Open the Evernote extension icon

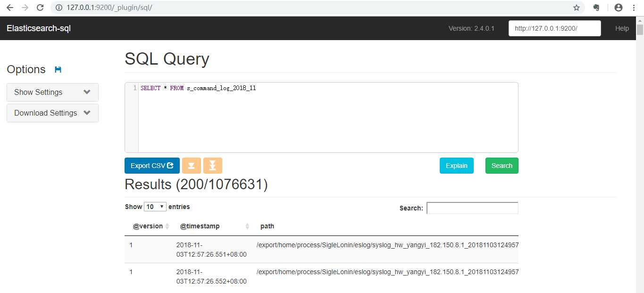(x=596, y=8)
